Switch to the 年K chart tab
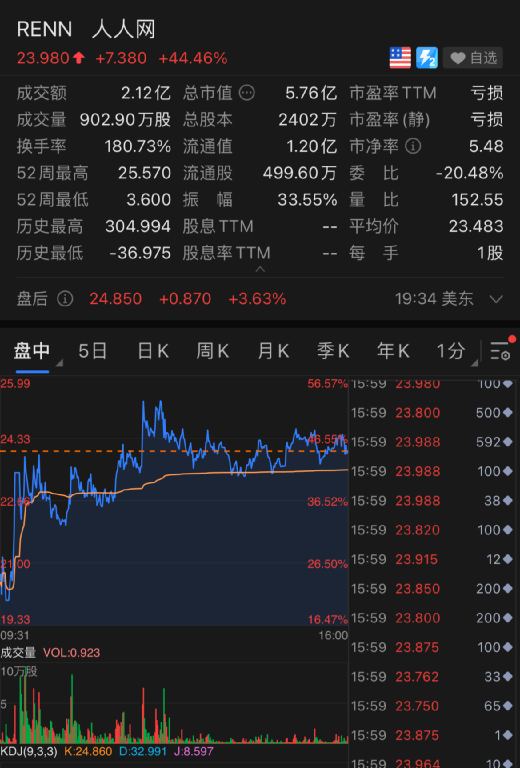520x768 pixels. pyautogui.click(x=393, y=351)
